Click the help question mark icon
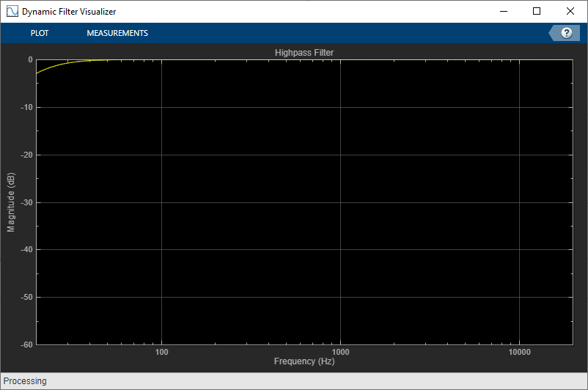The width and height of the screenshot is (588, 390). click(x=566, y=33)
